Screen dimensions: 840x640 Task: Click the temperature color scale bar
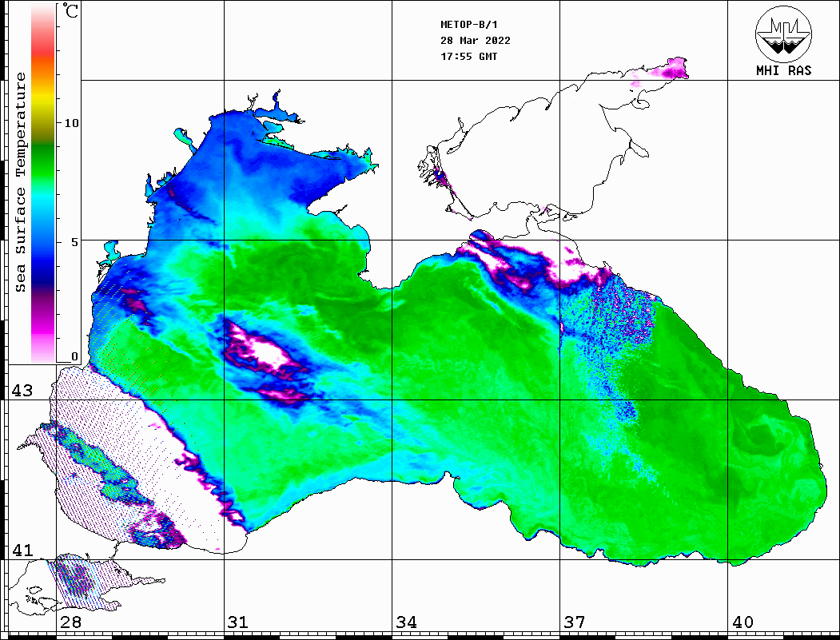click(x=43, y=183)
